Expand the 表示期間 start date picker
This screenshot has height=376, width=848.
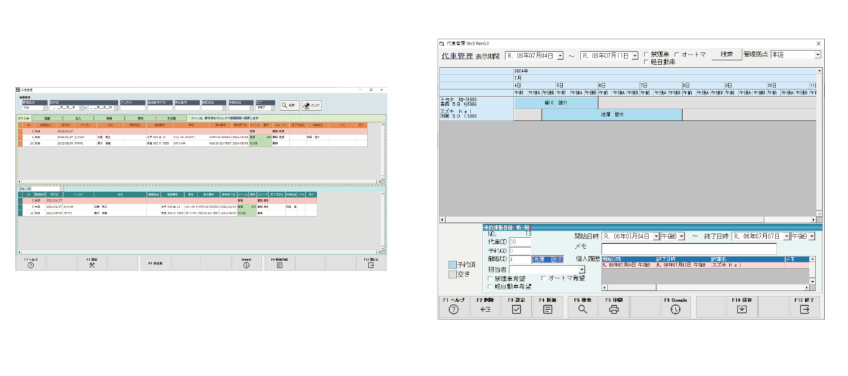[x=560, y=55]
